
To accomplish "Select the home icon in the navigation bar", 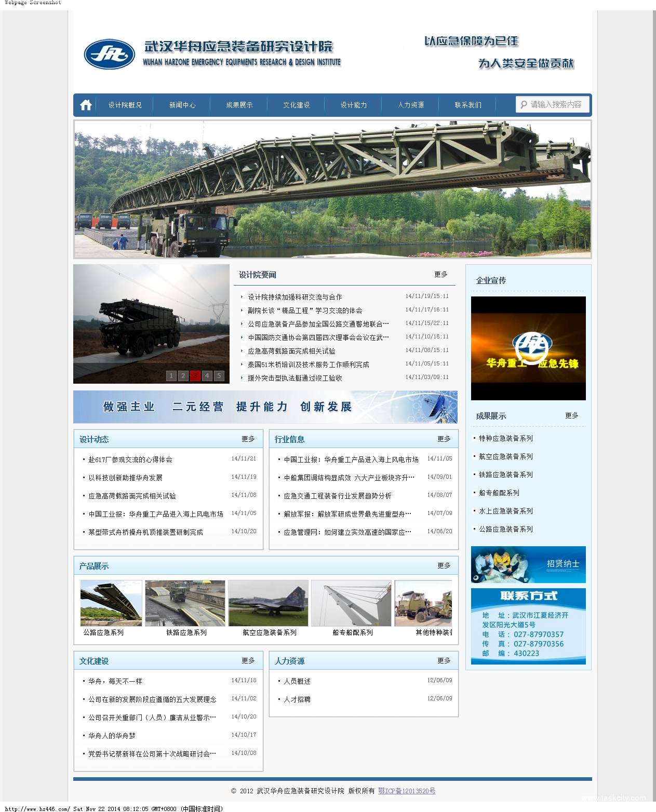I will click(85, 104).
